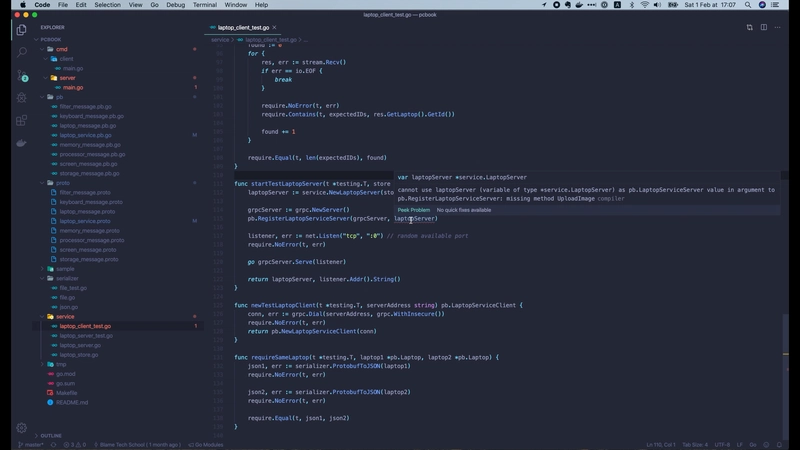Viewport: 800px width, 450px height.
Task: Open the Makefile
Action: point(66,393)
